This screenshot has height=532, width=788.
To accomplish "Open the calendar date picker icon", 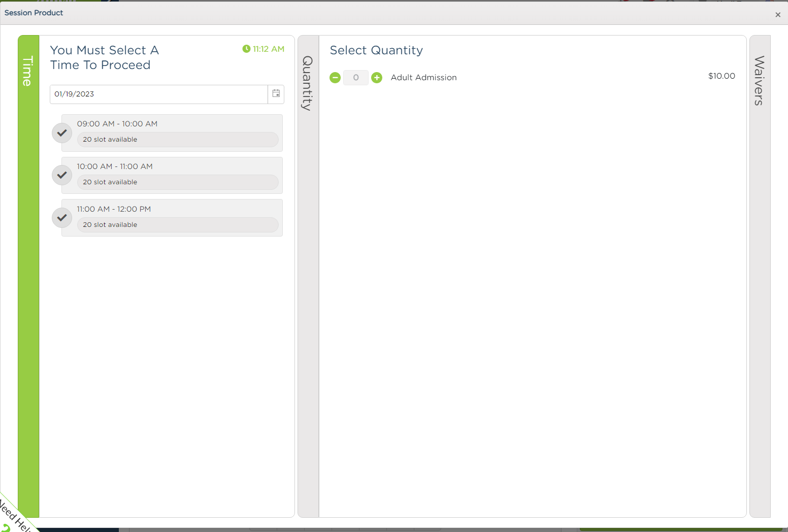I will [276, 94].
